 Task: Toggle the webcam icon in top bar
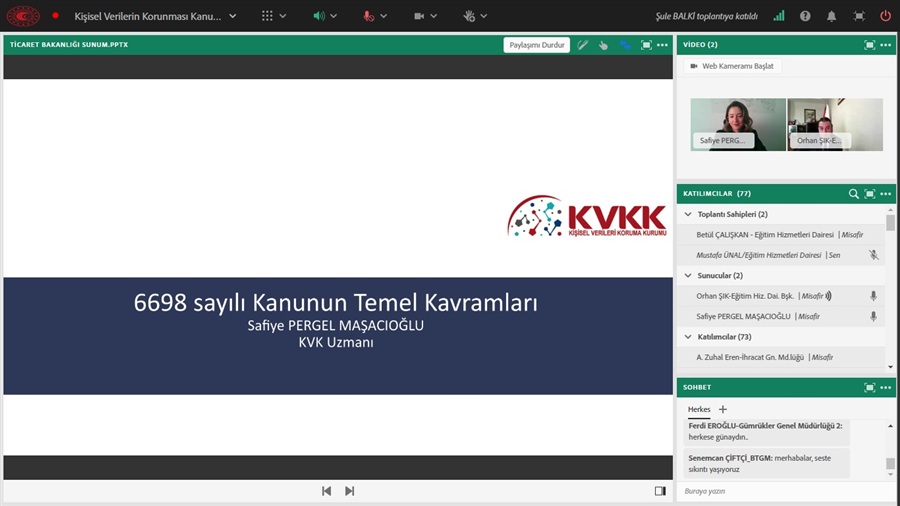pos(420,16)
